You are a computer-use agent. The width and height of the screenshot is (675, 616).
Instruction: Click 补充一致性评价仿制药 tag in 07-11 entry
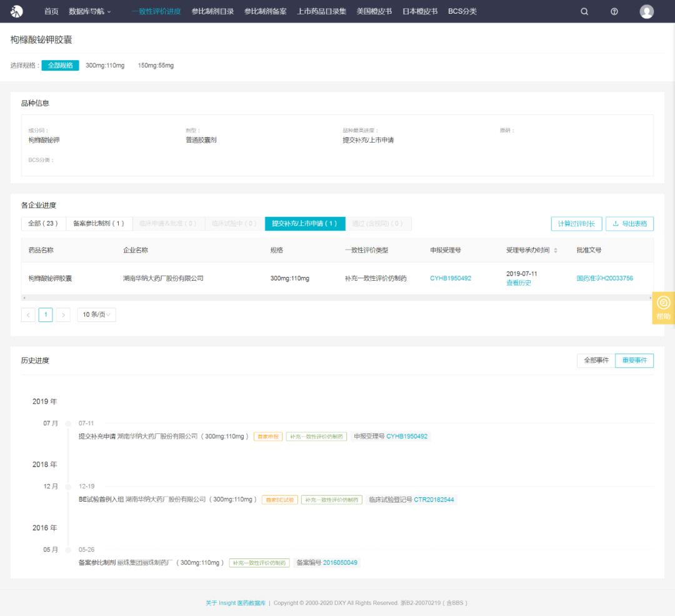coord(316,437)
